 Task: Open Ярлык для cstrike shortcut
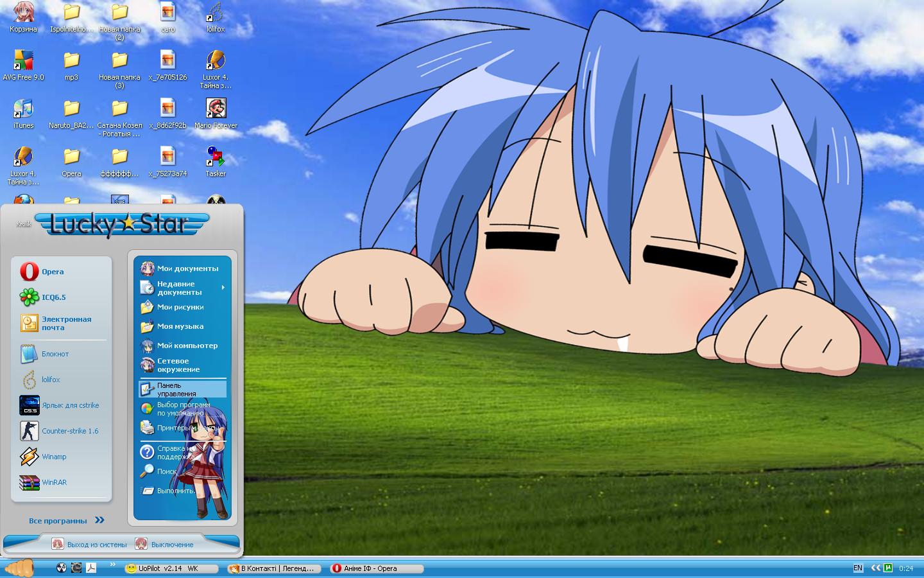click(62, 405)
